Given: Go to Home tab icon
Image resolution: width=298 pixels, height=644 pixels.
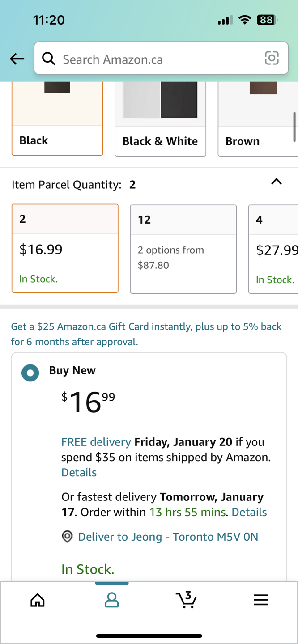Looking at the screenshot, I should click(38, 600).
